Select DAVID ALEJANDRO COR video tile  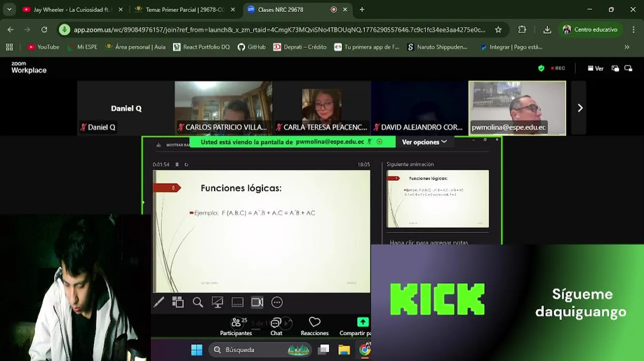click(x=419, y=108)
